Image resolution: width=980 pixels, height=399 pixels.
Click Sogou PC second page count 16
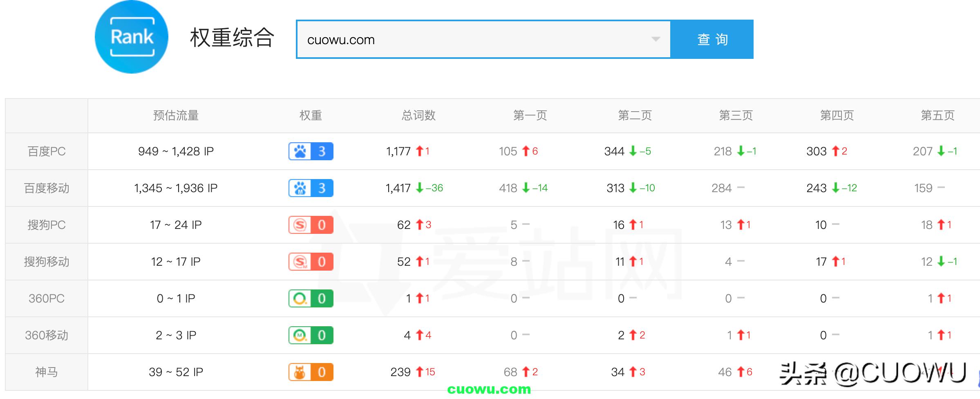[x=619, y=225]
